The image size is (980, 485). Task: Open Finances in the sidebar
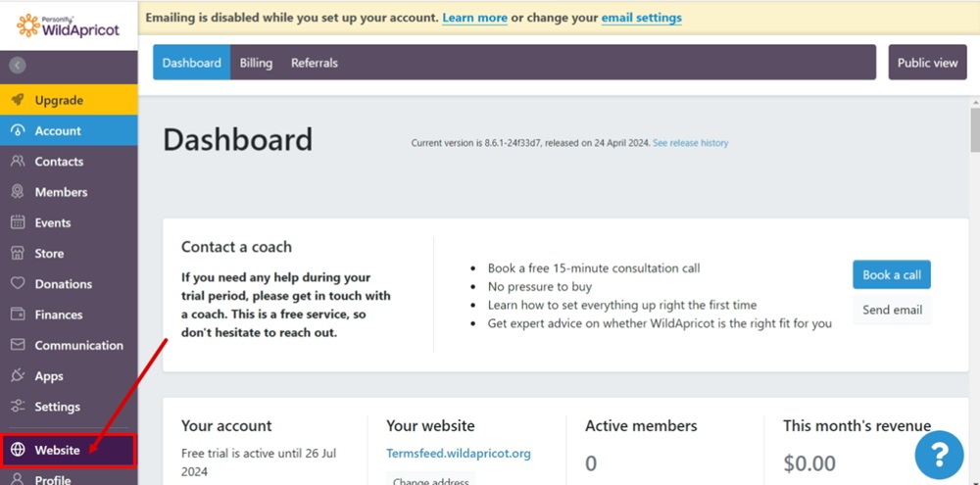click(69, 315)
